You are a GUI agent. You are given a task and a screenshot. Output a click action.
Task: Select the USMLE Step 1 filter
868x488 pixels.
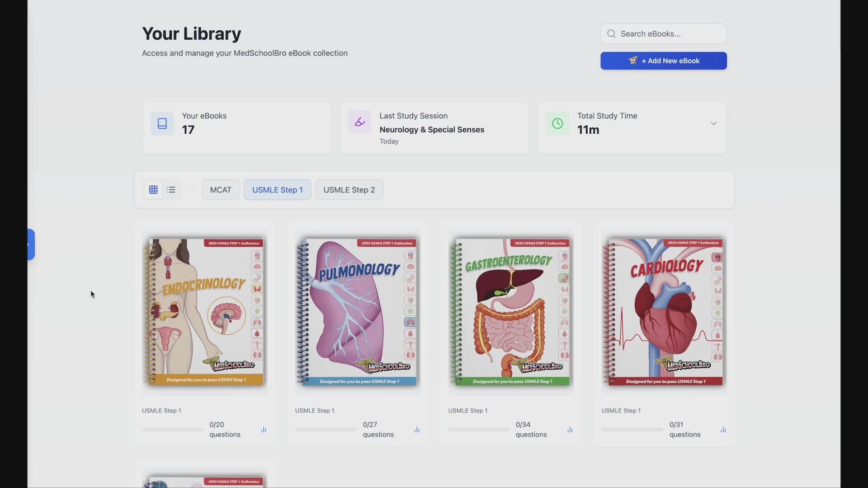pyautogui.click(x=277, y=190)
